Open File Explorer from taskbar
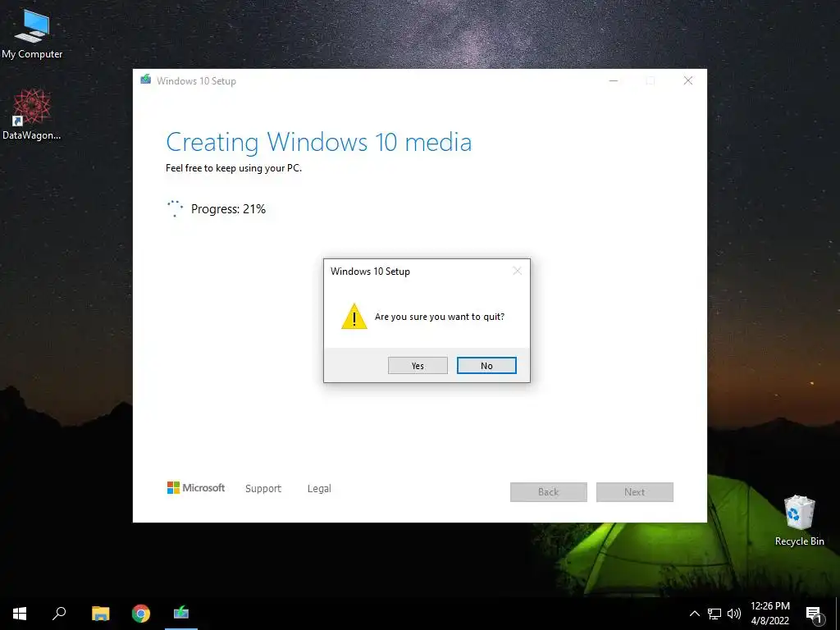Image resolution: width=840 pixels, height=630 pixels. (x=100, y=614)
